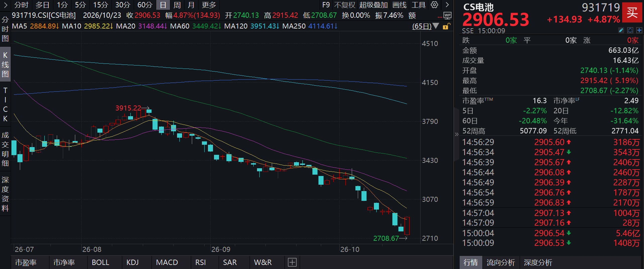
Task: Click the red dots more-info icon
Action: (x=440, y=17)
